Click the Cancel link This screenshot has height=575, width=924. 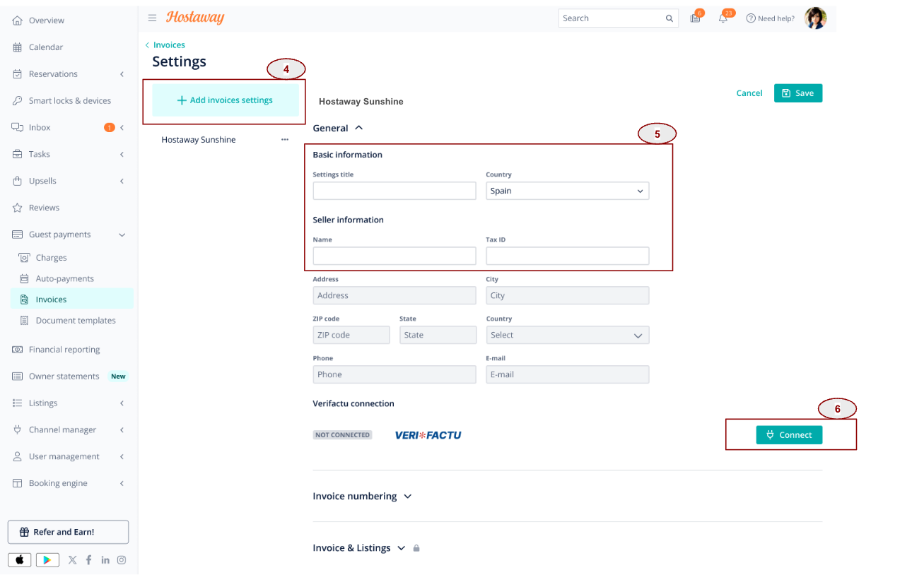coord(749,93)
